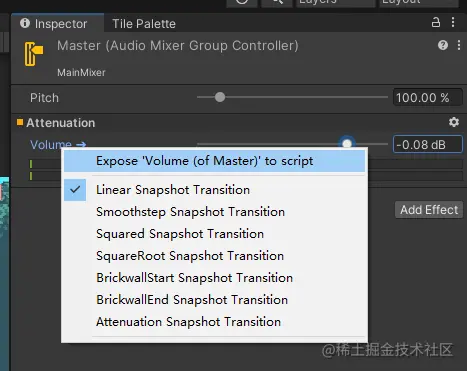Click the Pitch label

click(x=44, y=98)
